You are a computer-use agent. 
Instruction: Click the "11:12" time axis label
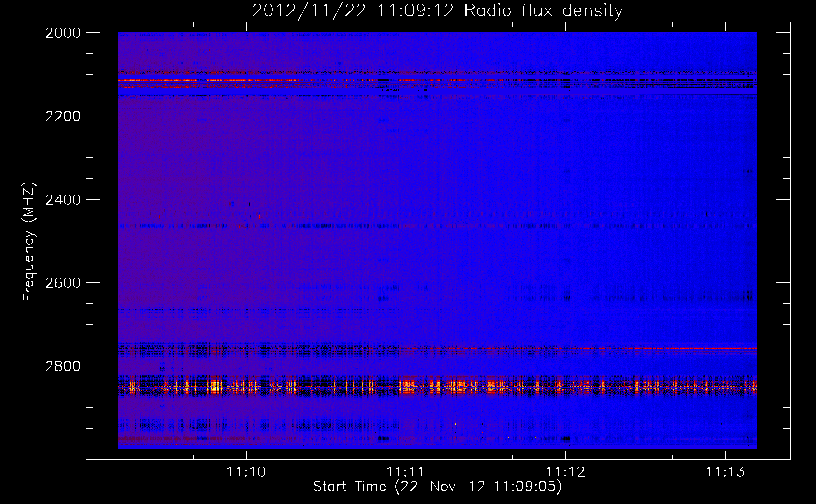coord(566,472)
